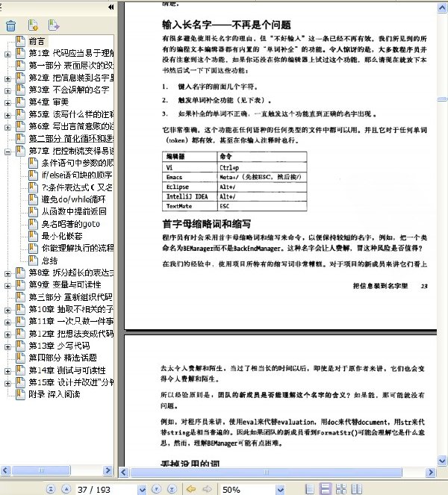Screen dimensions: 448x495
Task: Delete the selected bookmark with trash icon
Action: (10, 25)
